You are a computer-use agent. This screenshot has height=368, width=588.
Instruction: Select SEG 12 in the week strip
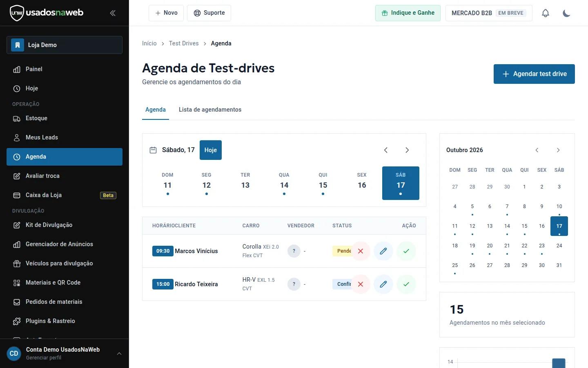[207, 183]
